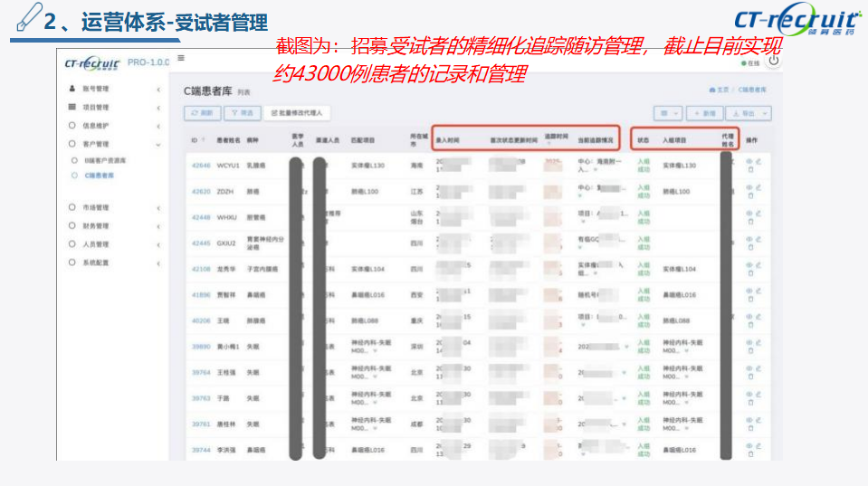
Task: Click the 刷新 refresh button
Action: point(202,113)
